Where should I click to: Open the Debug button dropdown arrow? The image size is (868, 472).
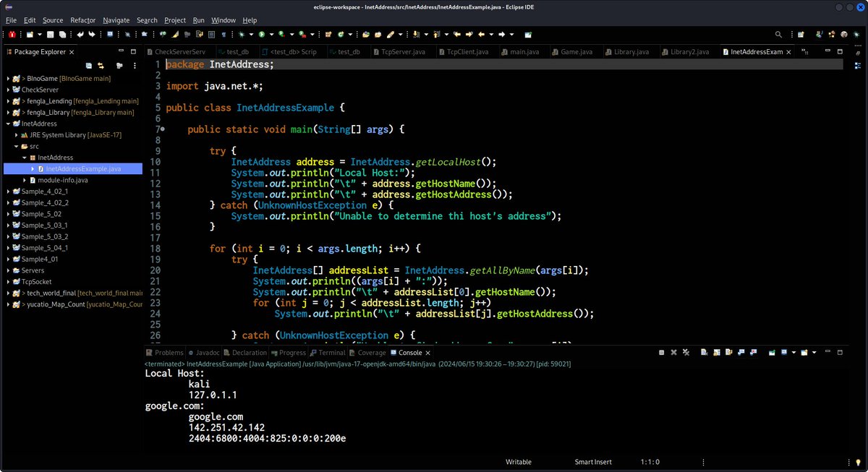tap(251, 34)
